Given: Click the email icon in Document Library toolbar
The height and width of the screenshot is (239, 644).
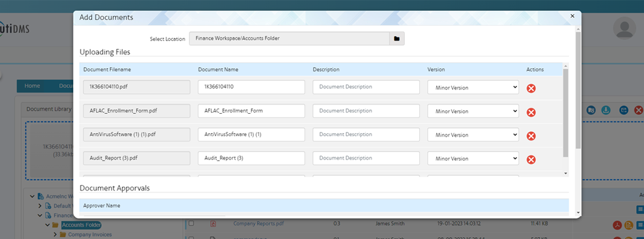Looking at the screenshot, I should [624, 110].
